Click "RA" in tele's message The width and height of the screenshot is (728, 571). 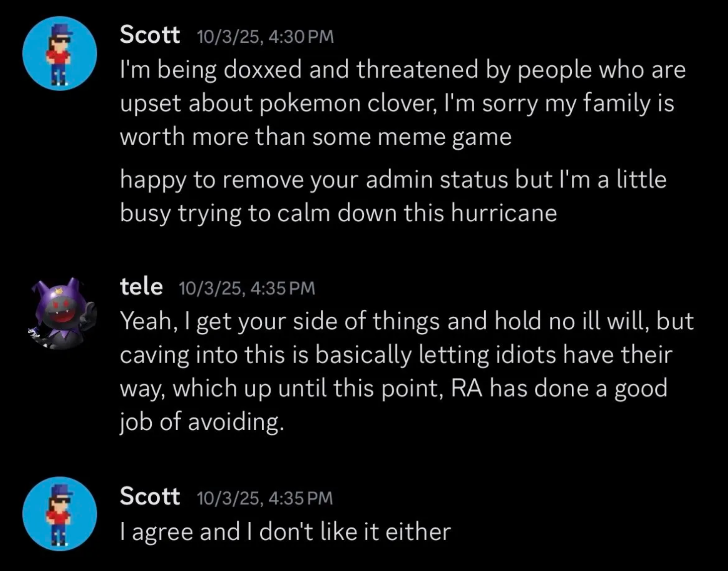pos(467,388)
